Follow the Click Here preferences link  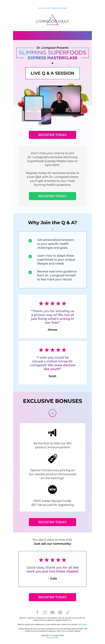82,624
